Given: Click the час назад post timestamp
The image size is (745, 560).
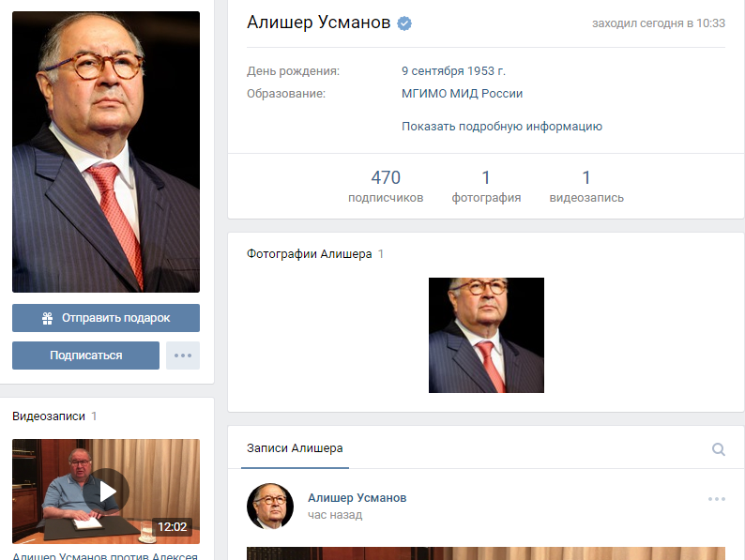Looking at the screenshot, I should tap(335, 515).
